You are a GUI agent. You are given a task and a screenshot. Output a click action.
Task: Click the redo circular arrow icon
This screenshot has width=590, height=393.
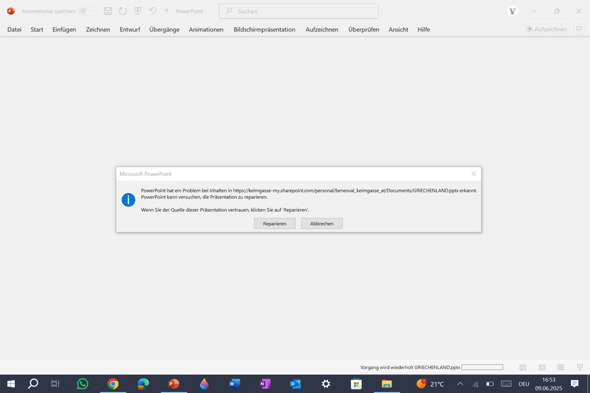pyautogui.click(x=123, y=11)
